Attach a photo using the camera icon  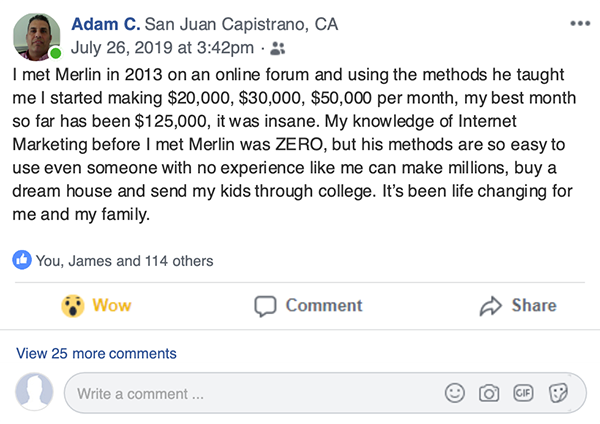pyautogui.click(x=489, y=393)
